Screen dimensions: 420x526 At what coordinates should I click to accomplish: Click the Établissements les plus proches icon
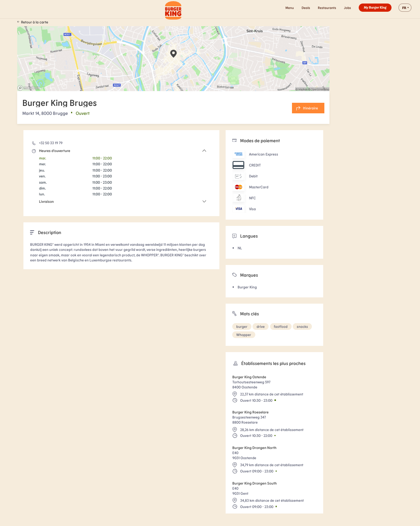235,363
